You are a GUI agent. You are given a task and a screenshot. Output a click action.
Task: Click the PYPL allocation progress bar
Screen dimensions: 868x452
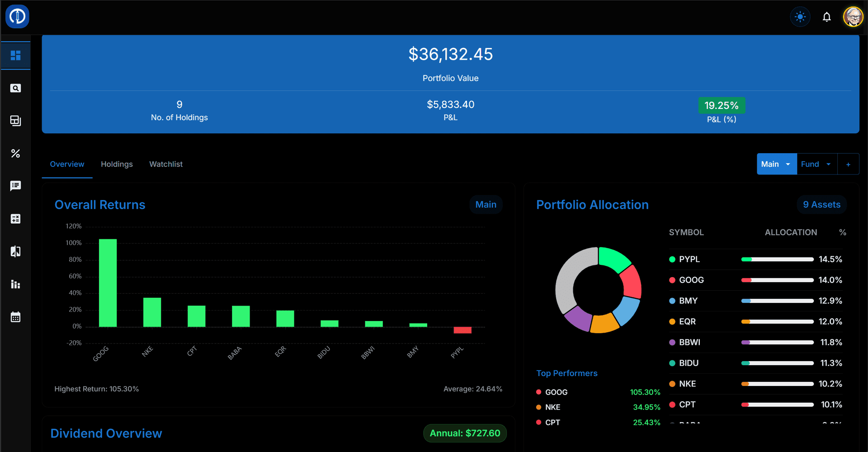coord(777,259)
